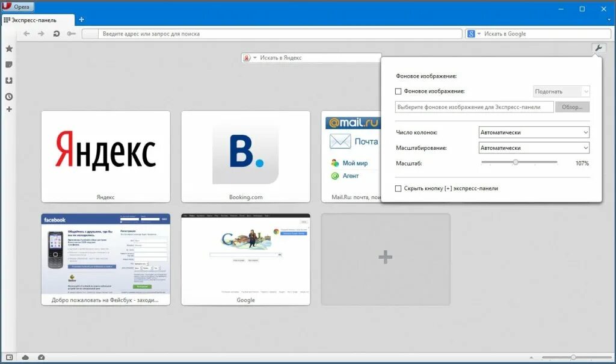Open a new tab with plus button
Image resolution: width=616 pixels, height=364 pixels.
pos(81,19)
